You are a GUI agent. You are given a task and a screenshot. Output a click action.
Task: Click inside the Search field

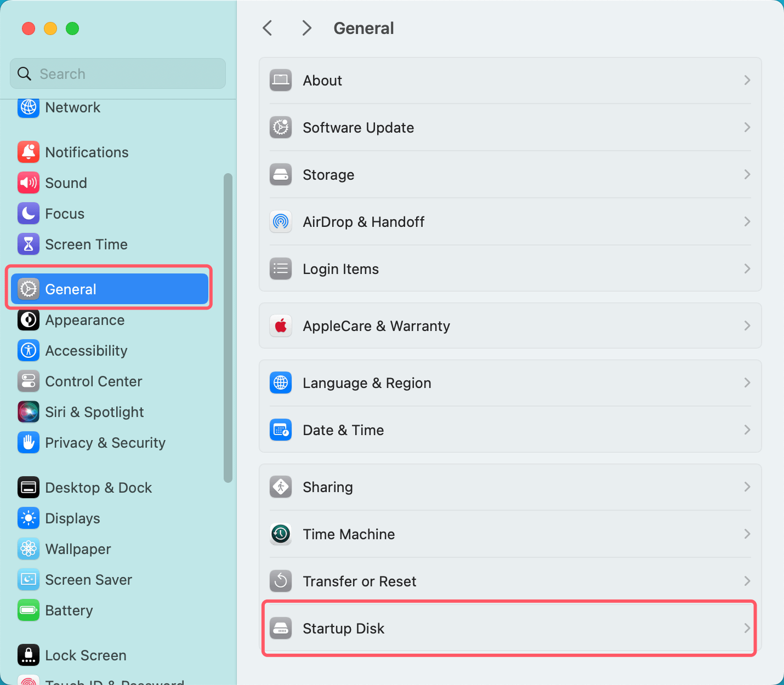pyautogui.click(x=117, y=73)
